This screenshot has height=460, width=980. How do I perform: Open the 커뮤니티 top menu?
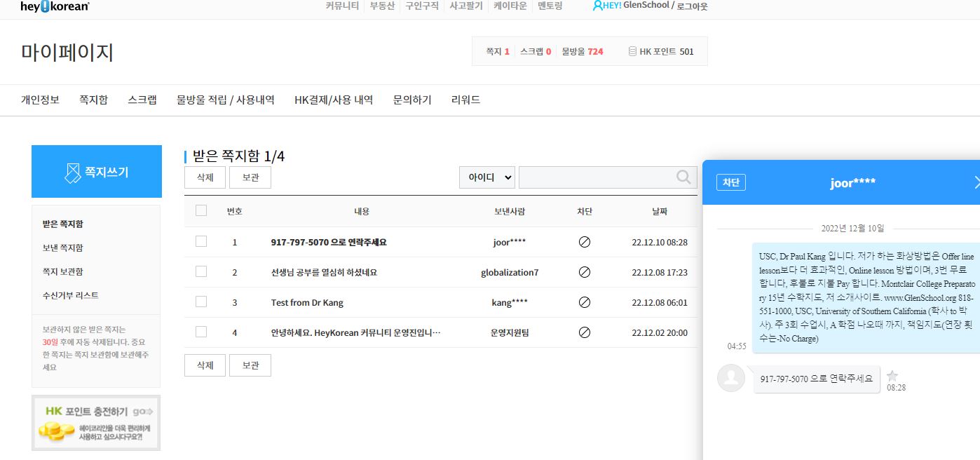coord(342,6)
